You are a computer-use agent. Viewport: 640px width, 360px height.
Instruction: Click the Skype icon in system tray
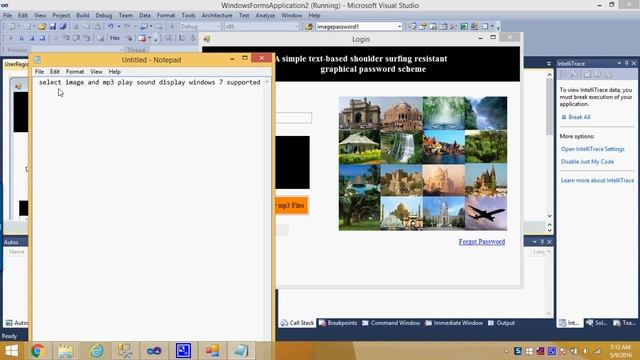518,351
